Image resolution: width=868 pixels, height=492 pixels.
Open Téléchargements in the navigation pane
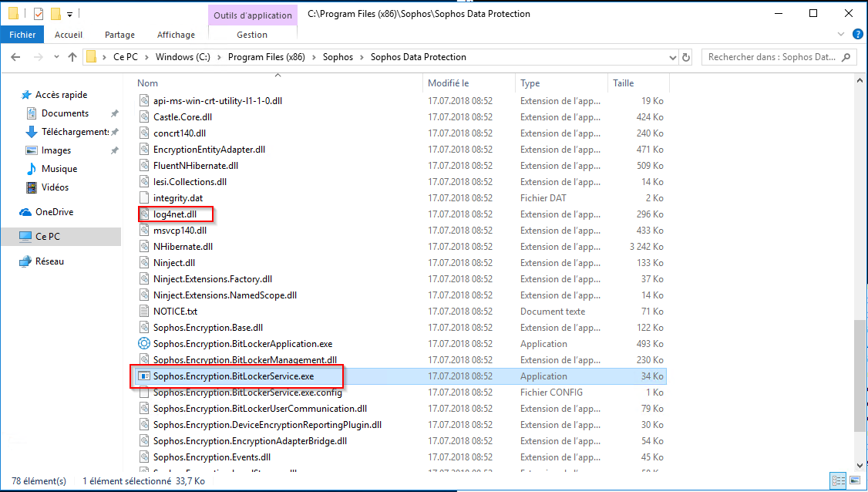click(x=75, y=132)
